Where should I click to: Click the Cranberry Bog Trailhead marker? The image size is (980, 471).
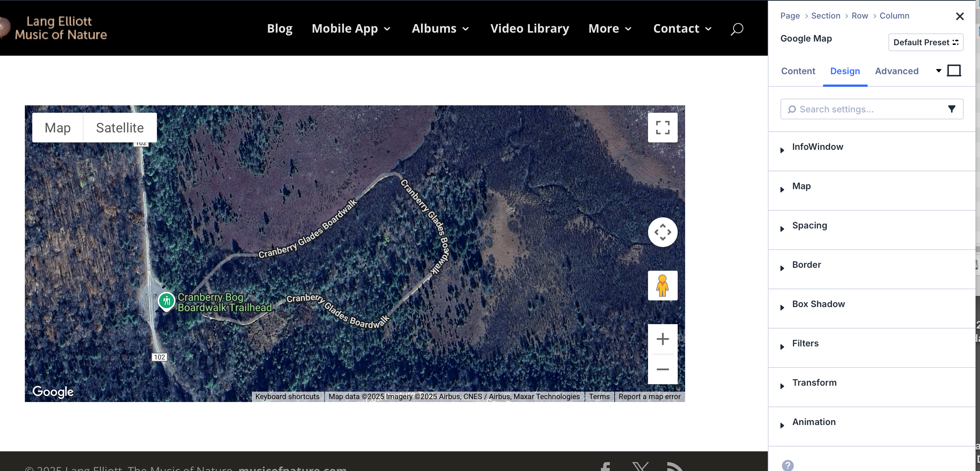tap(166, 301)
